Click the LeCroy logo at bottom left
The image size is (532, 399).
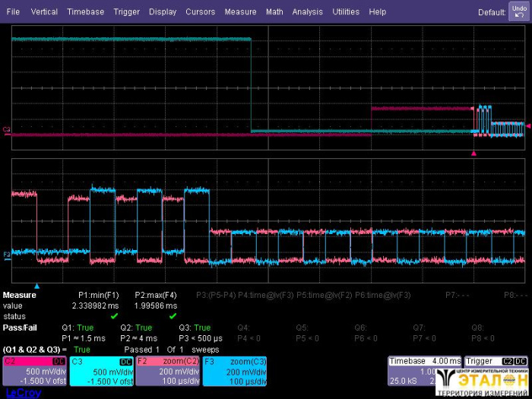[x=17, y=394]
